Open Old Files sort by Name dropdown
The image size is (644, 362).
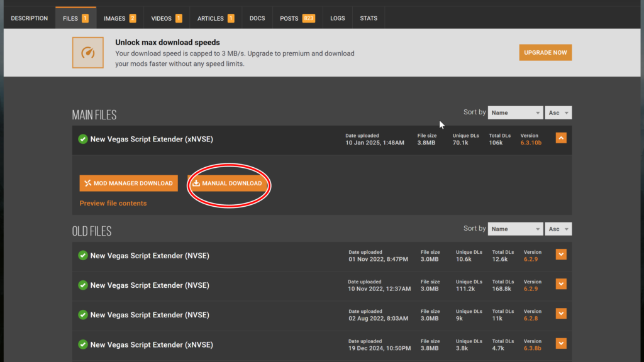[514, 229]
